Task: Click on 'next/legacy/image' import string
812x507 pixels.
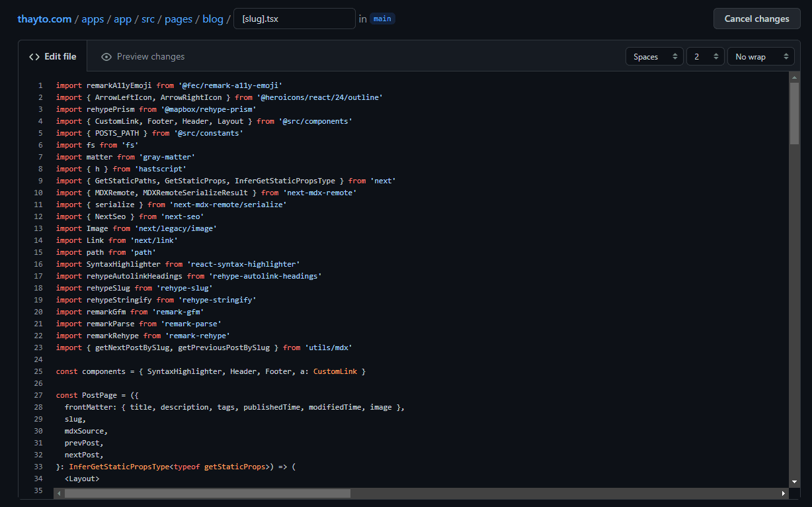Action: coord(176,228)
